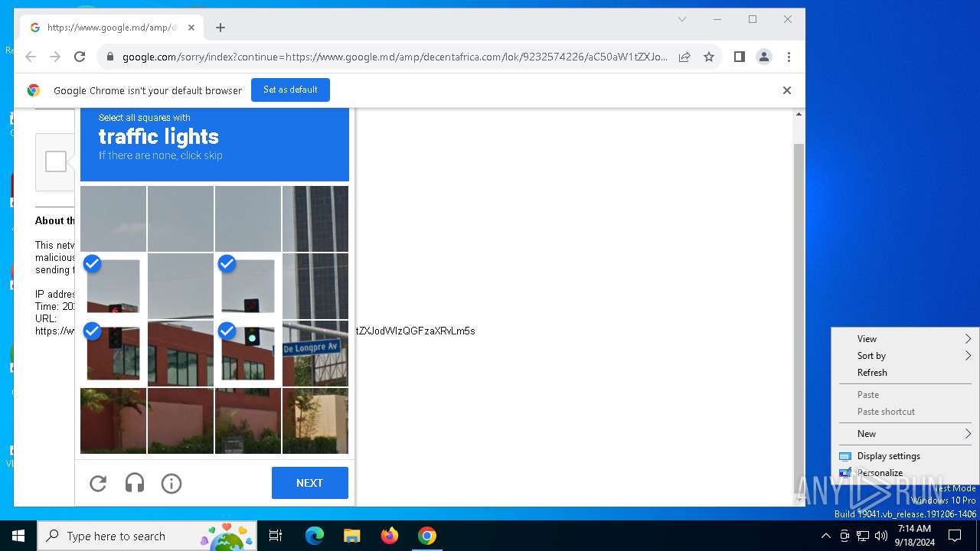
Task: Open the tab search dropdown chevron
Action: click(x=682, y=20)
